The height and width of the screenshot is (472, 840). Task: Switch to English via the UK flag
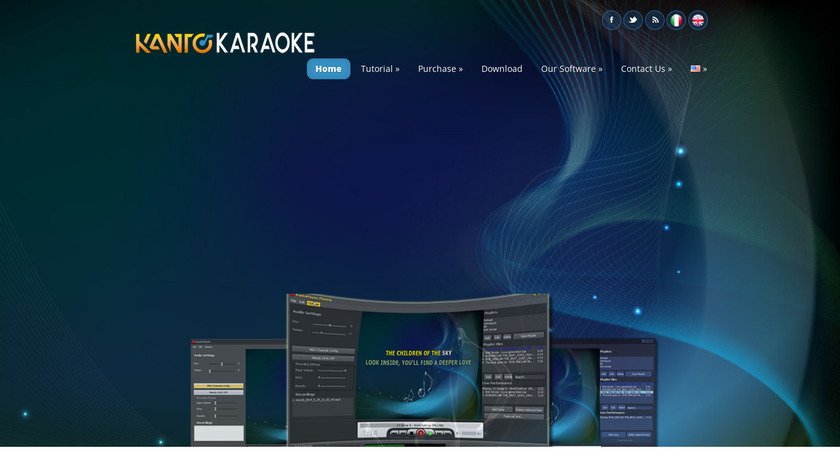[698, 20]
